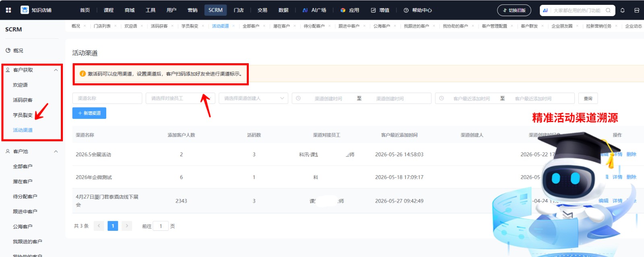Open the app grid icon at top-left
The image size is (644, 257).
[8, 10]
